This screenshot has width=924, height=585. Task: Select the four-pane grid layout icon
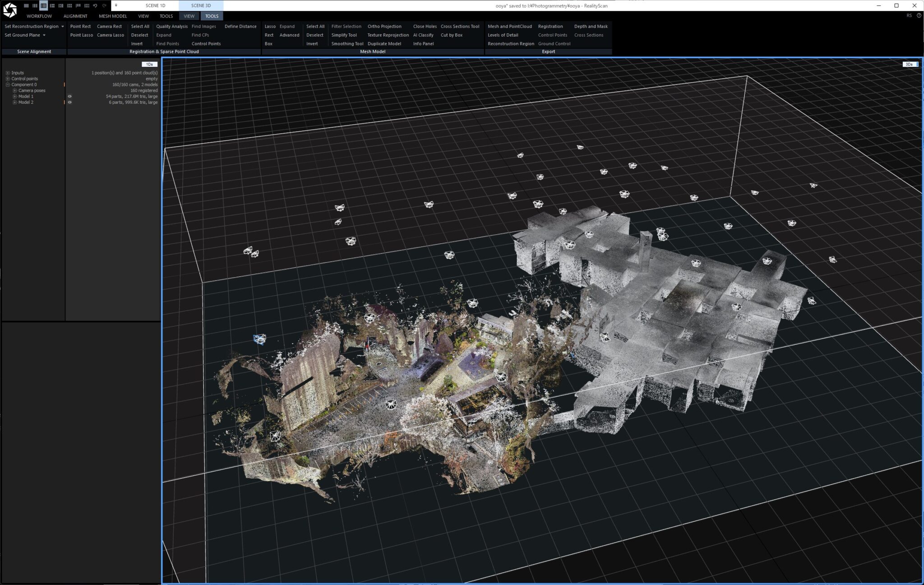(x=69, y=6)
